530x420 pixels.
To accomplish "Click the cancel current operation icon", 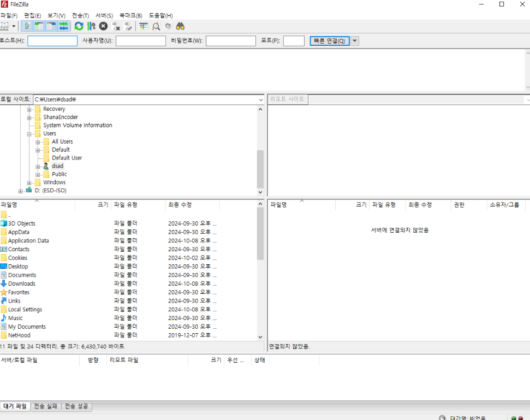I will click(103, 26).
